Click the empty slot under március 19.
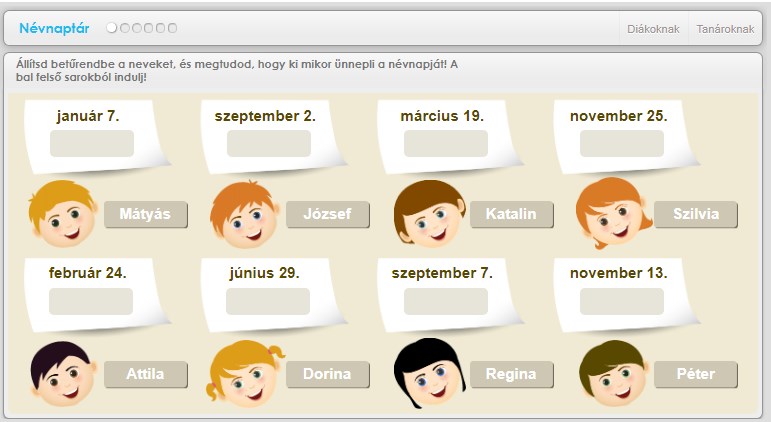771x422 pixels. coord(446,143)
